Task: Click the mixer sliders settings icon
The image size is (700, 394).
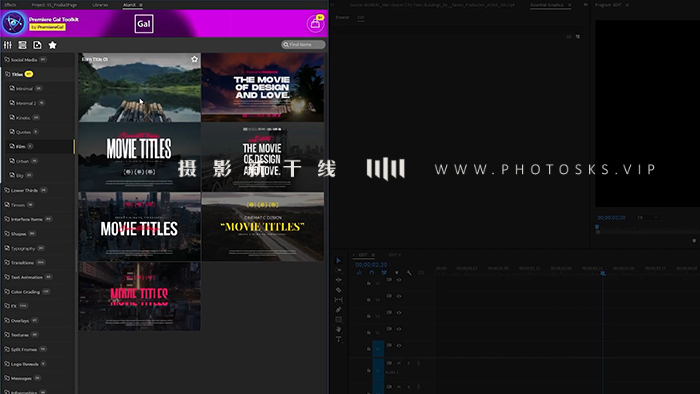Action: (8, 45)
